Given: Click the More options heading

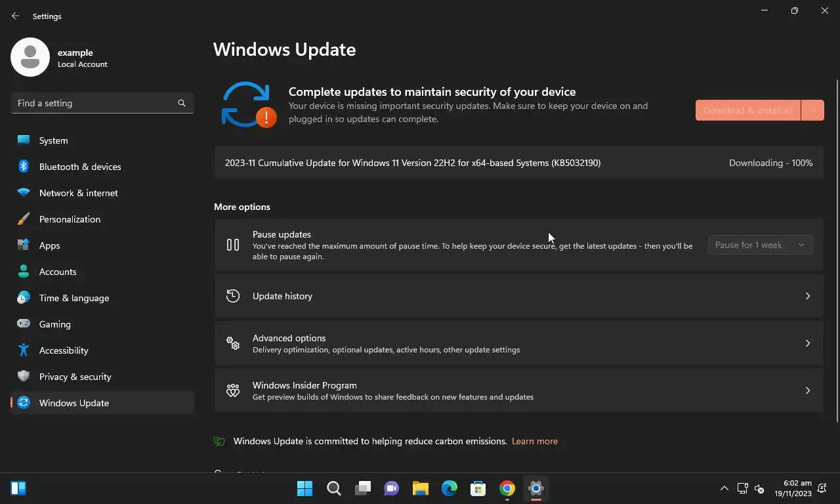Looking at the screenshot, I should click(x=242, y=207).
